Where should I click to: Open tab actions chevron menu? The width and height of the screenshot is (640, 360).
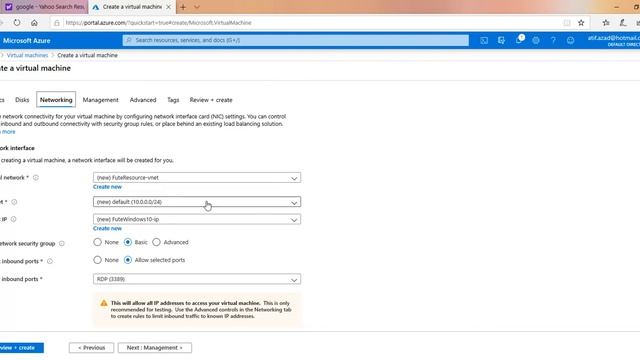point(197,7)
